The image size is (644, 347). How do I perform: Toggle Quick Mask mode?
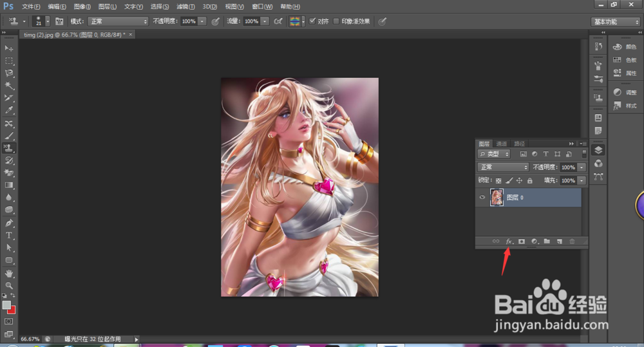click(x=8, y=321)
